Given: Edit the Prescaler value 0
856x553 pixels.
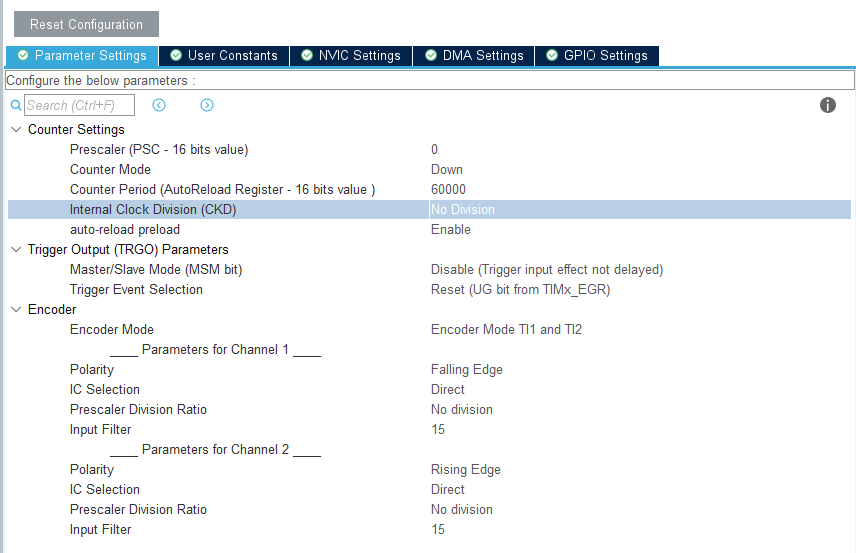Looking at the screenshot, I should tap(435, 149).
